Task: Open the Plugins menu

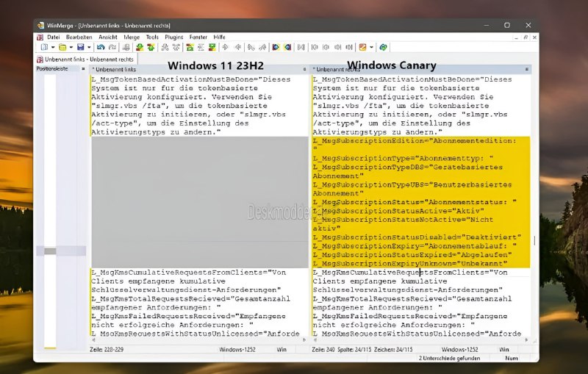Action: click(173, 37)
